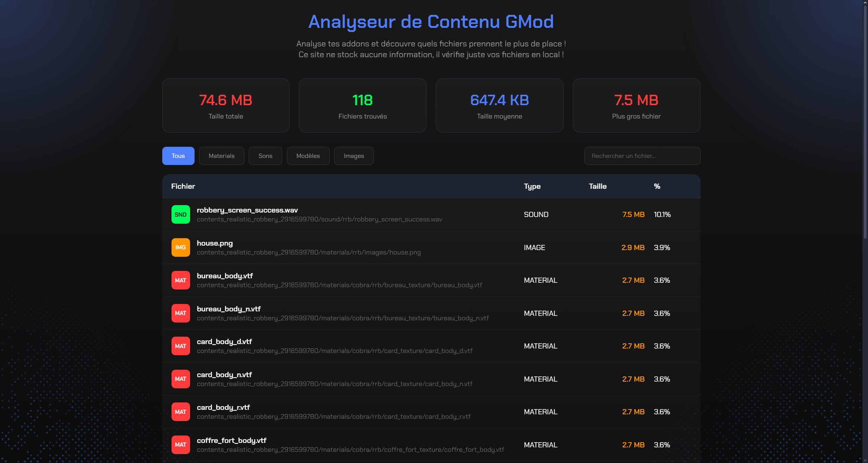The height and width of the screenshot is (463, 868).
Task: Click the file name card_body_n.vtf
Action: (x=224, y=375)
